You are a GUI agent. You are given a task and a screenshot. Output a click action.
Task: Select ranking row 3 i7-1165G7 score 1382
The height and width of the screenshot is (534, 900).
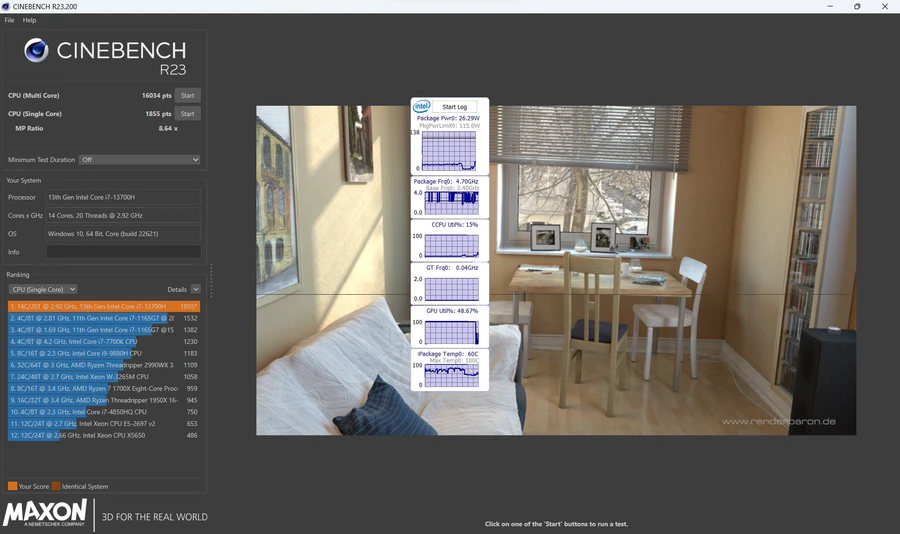[104, 330]
